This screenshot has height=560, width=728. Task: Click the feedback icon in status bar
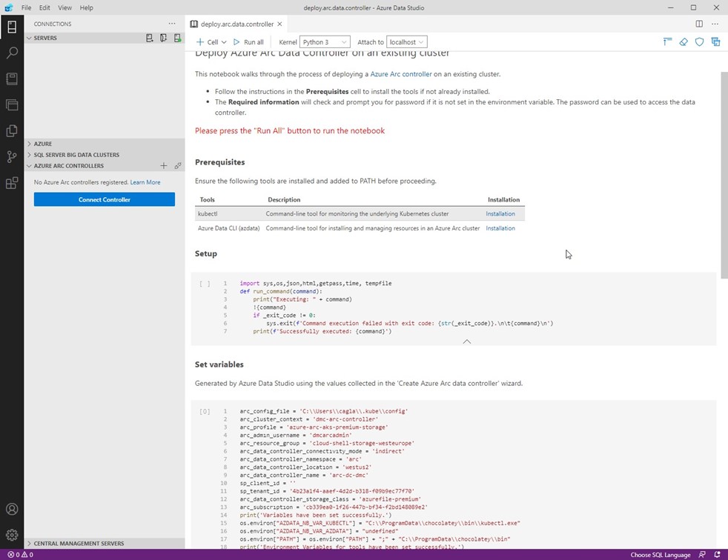pos(702,554)
